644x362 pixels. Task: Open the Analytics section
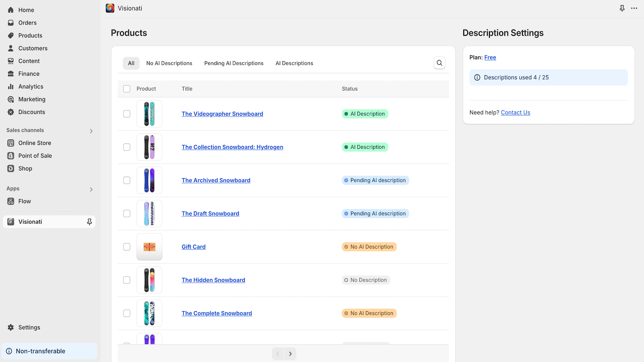click(x=31, y=86)
